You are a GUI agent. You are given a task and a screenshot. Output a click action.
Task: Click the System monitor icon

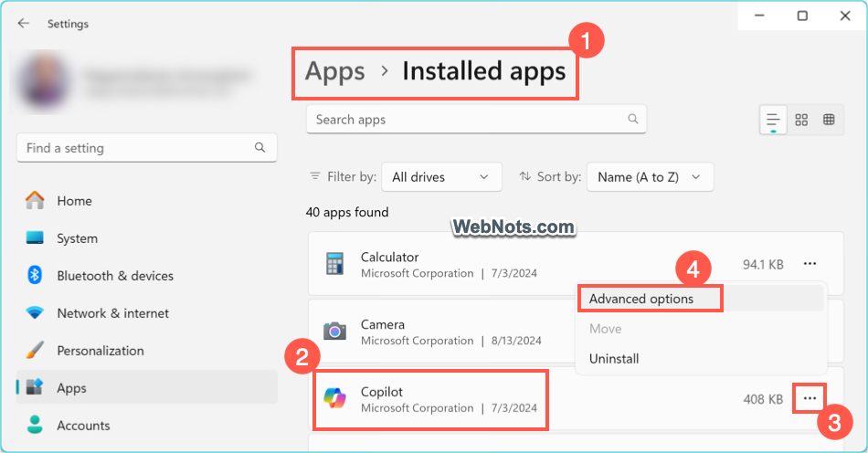35,237
